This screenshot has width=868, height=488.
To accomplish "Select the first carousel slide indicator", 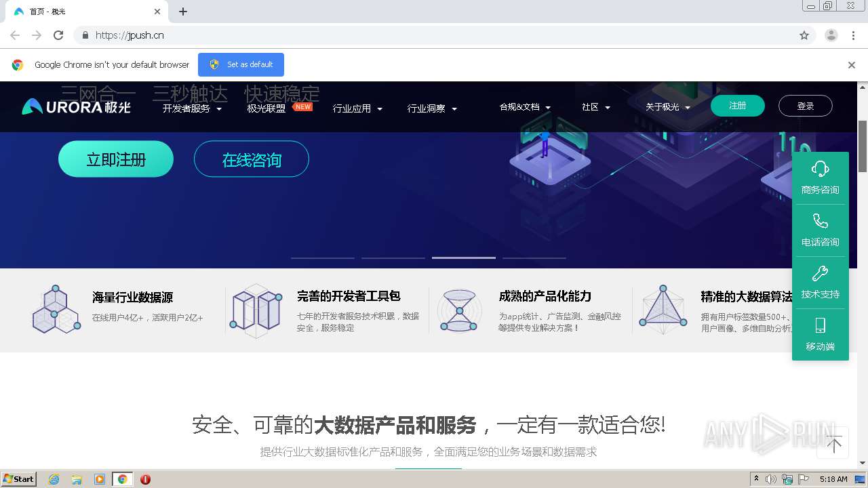I will [323, 258].
